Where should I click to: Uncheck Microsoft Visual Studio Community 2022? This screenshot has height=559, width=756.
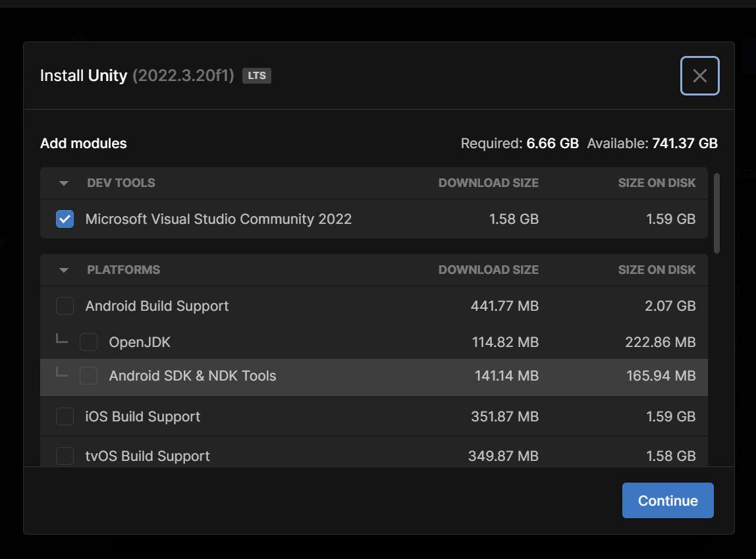(x=65, y=219)
